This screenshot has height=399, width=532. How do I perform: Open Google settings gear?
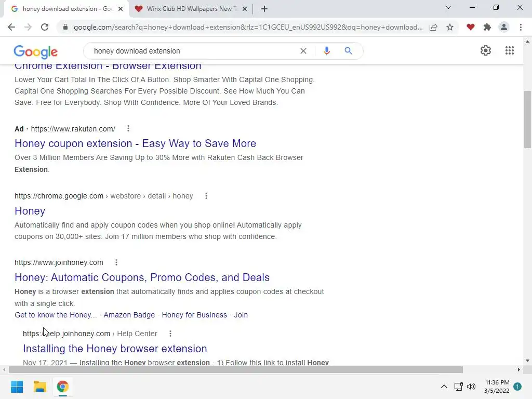[x=486, y=50]
